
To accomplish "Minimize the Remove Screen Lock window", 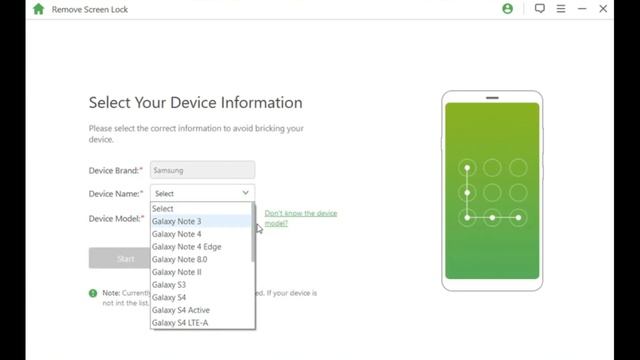I will tap(582, 9).
